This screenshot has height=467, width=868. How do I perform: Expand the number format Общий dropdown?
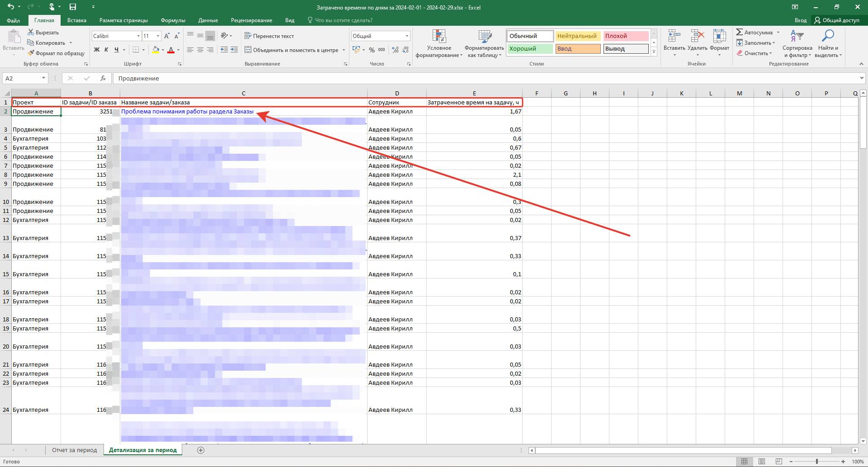[x=407, y=36]
